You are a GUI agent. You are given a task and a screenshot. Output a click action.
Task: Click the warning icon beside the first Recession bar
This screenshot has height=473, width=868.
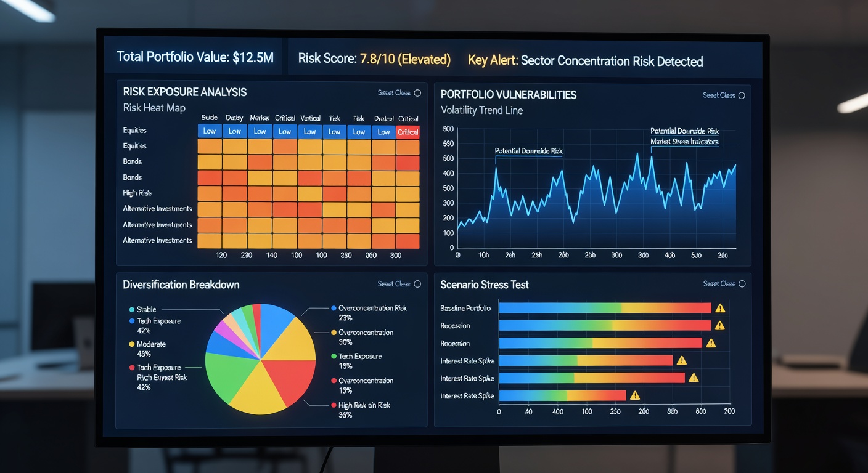click(719, 325)
